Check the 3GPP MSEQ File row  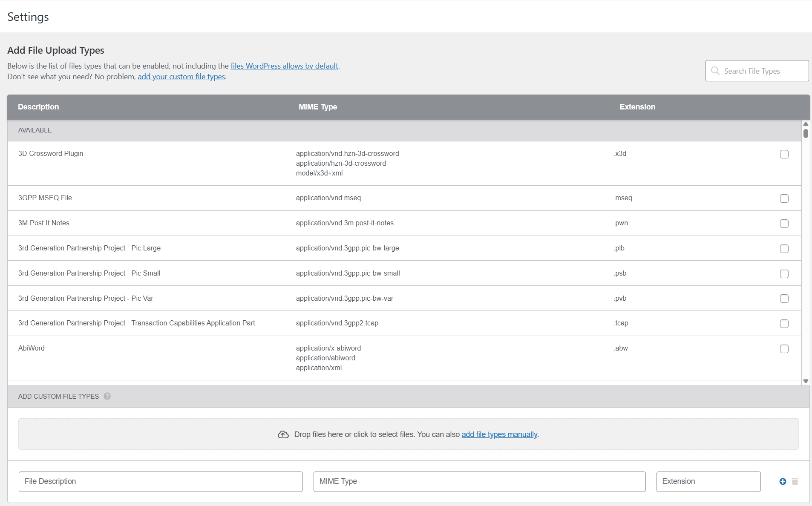(784, 198)
